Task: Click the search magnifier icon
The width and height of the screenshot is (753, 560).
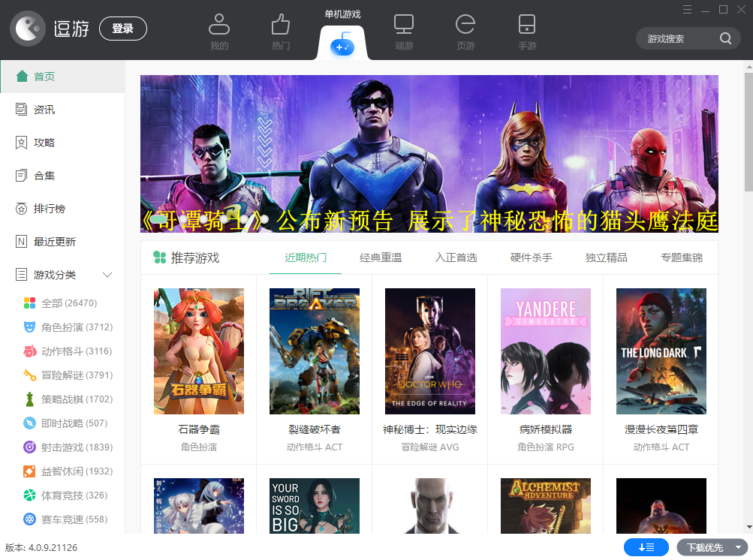Action: 725,39
